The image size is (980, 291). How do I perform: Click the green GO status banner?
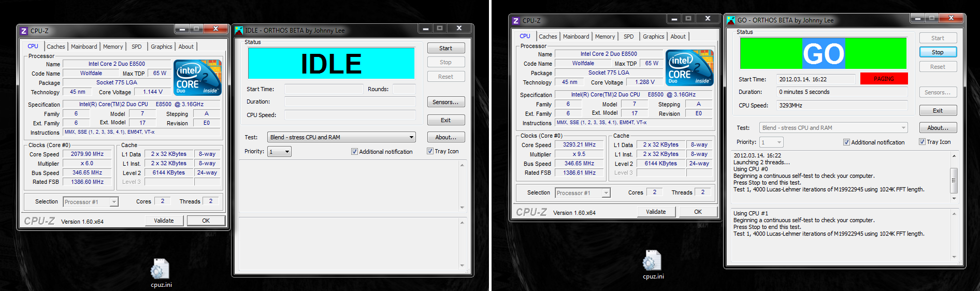824,53
